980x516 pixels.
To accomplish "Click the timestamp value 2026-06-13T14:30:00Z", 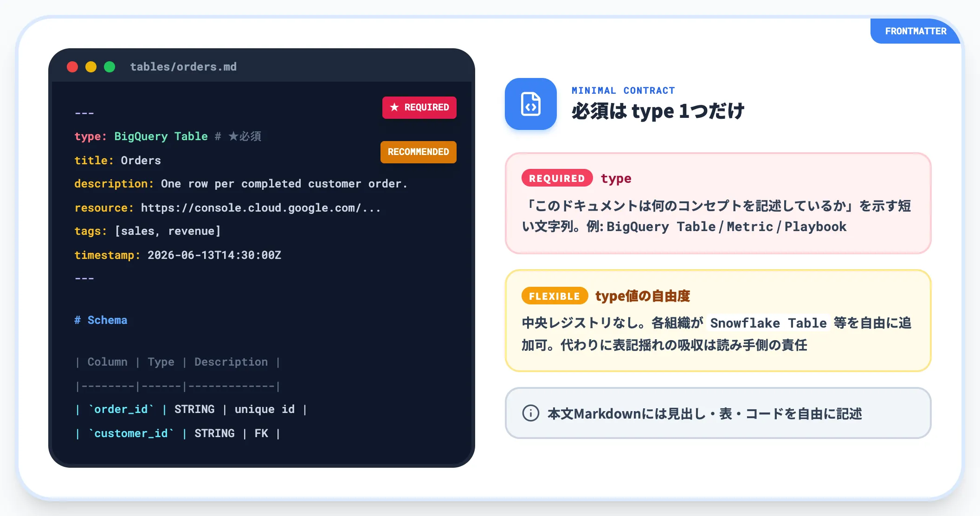I will point(214,255).
